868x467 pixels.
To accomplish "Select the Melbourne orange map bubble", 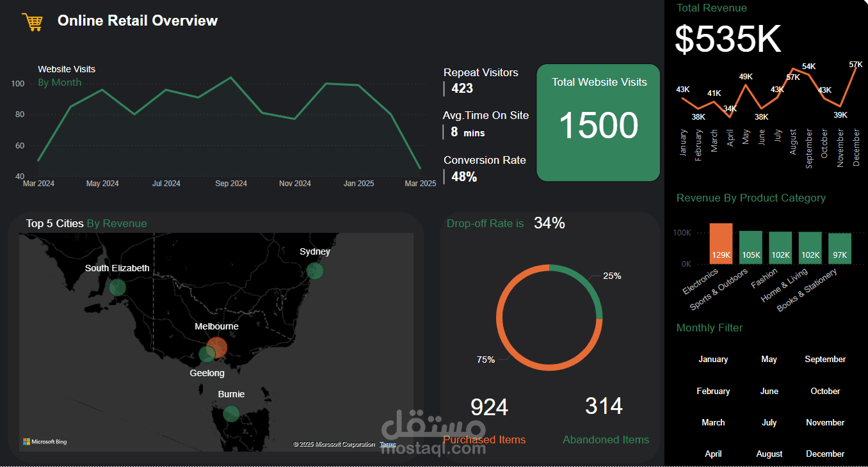I will (x=217, y=347).
